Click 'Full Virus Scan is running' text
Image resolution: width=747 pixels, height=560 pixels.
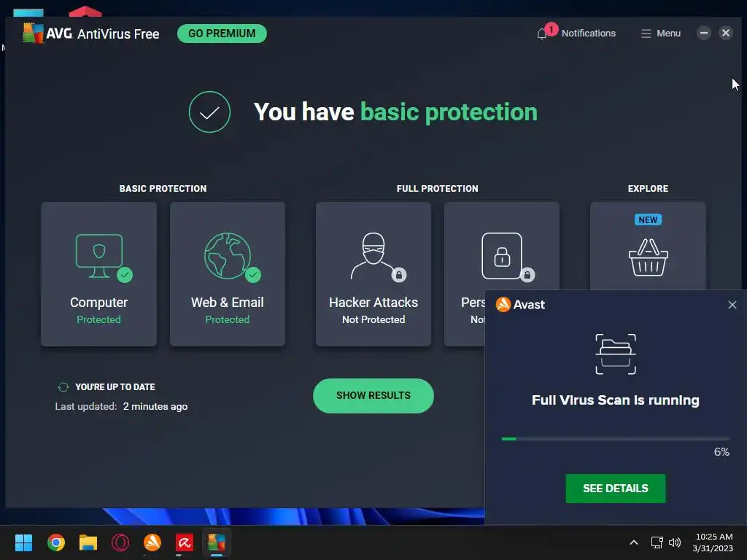tap(616, 400)
